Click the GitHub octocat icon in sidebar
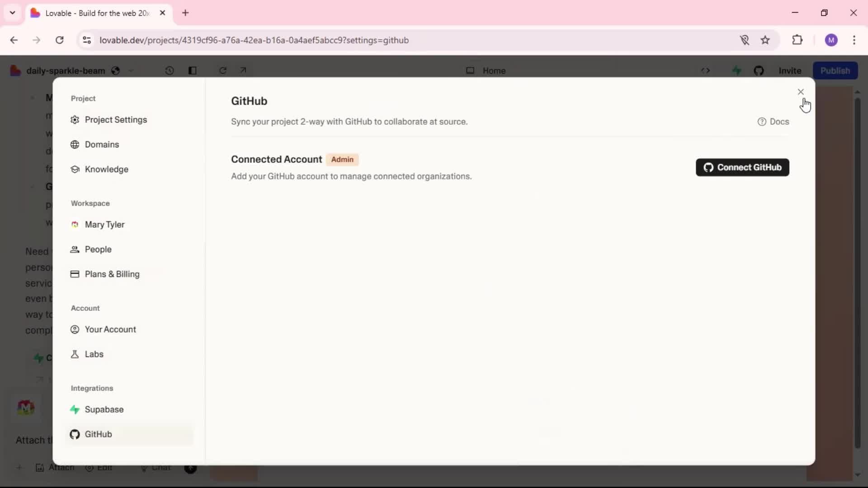 [75, 434]
